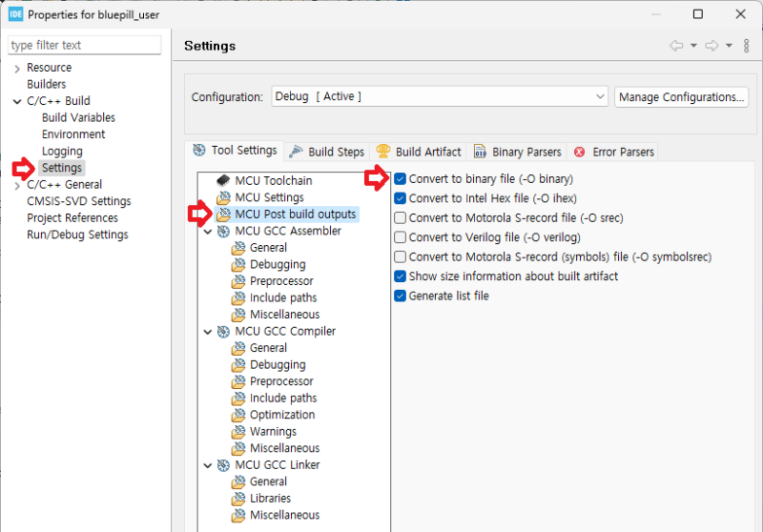Select Optimization under MCU GCC Compiler

coord(282,415)
